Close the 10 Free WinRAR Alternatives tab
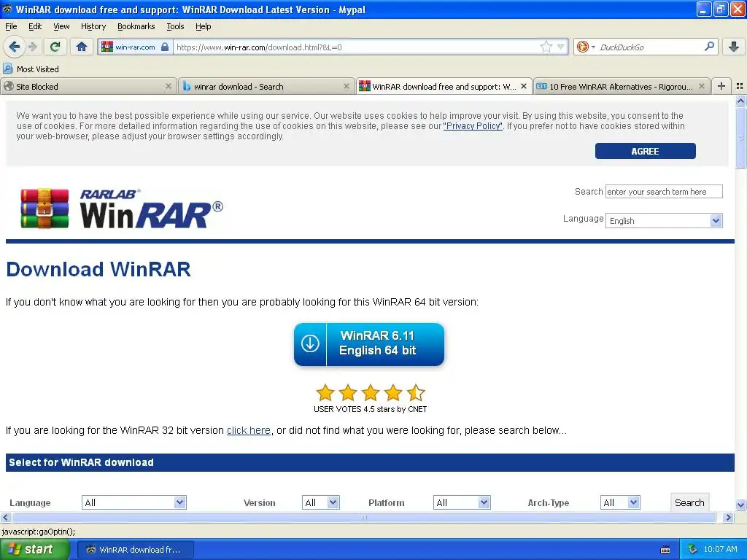The height and width of the screenshot is (560, 747). pyautogui.click(x=701, y=86)
